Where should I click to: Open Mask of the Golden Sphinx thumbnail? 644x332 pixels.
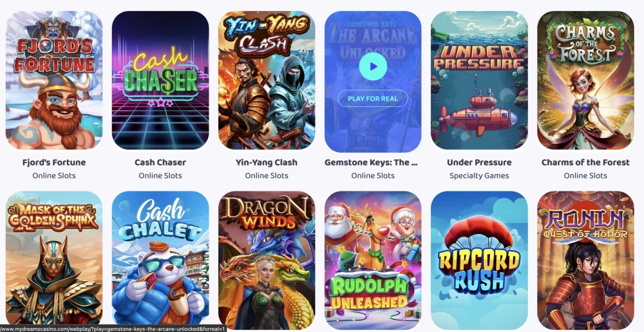point(54,260)
